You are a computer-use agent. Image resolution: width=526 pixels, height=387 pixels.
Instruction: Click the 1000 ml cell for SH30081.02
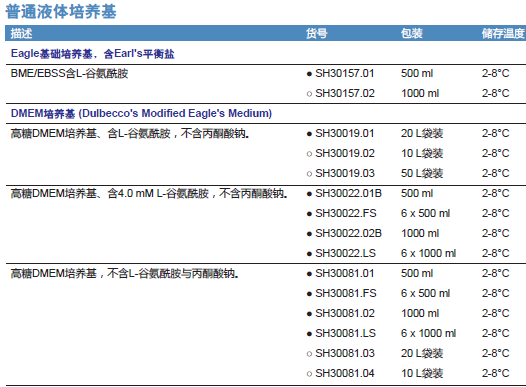420,314
